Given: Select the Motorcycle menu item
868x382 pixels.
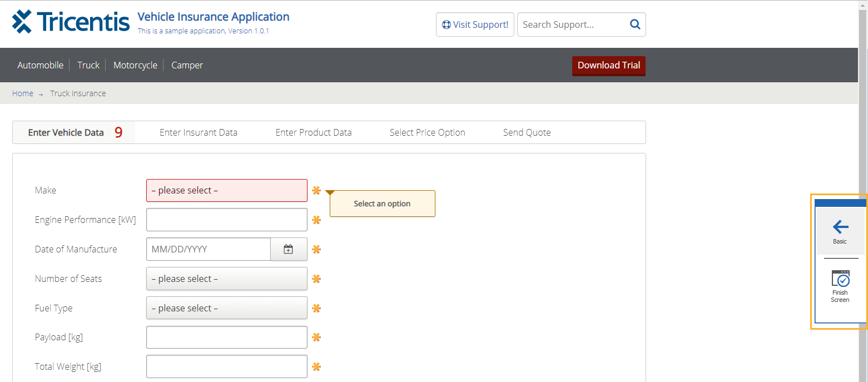Looking at the screenshot, I should (x=135, y=65).
